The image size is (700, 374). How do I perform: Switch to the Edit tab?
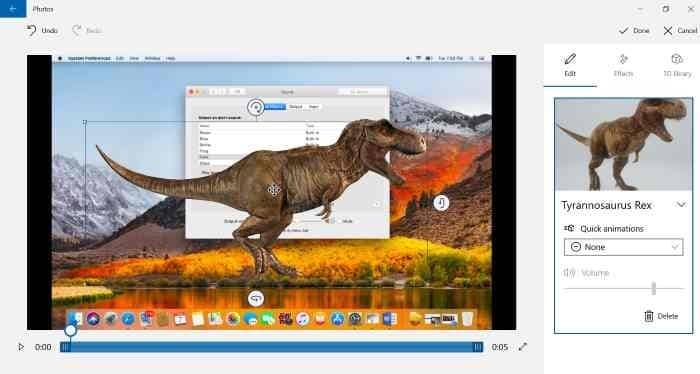570,65
